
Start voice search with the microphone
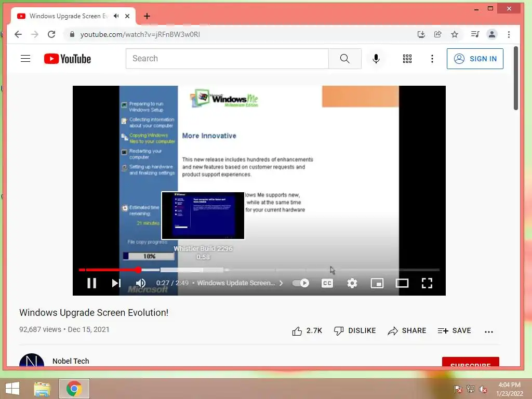[x=376, y=59]
